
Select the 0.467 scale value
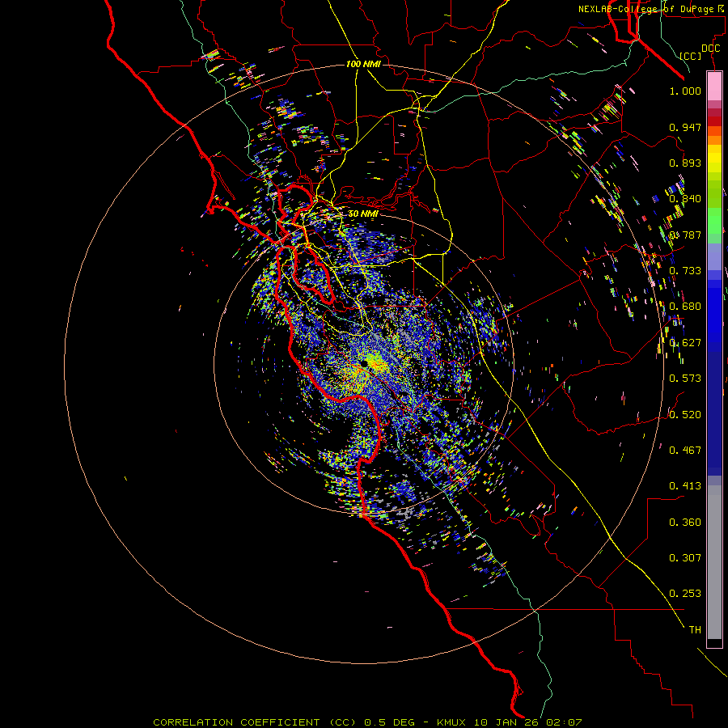685,451
